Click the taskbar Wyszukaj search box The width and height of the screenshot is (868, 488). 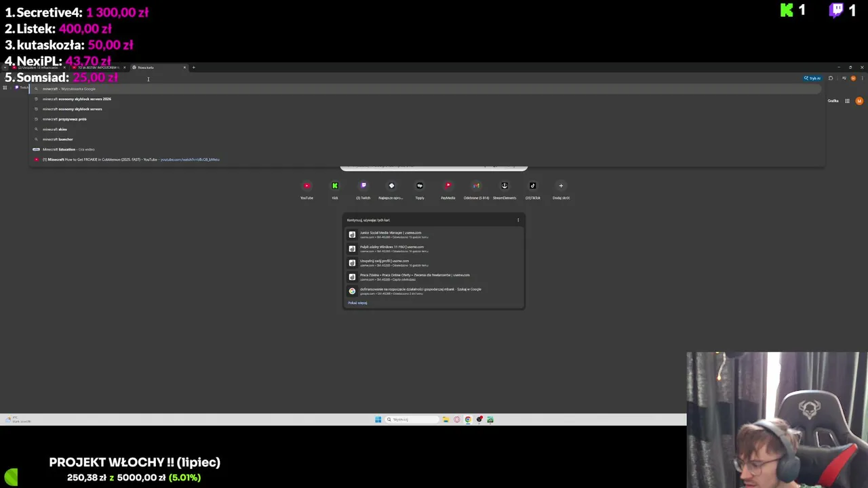coord(412,420)
